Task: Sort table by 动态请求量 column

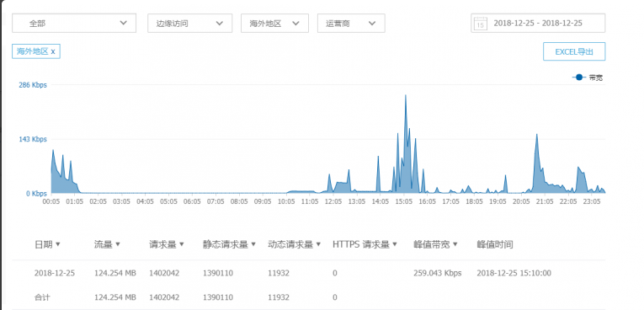Action: click(x=295, y=244)
